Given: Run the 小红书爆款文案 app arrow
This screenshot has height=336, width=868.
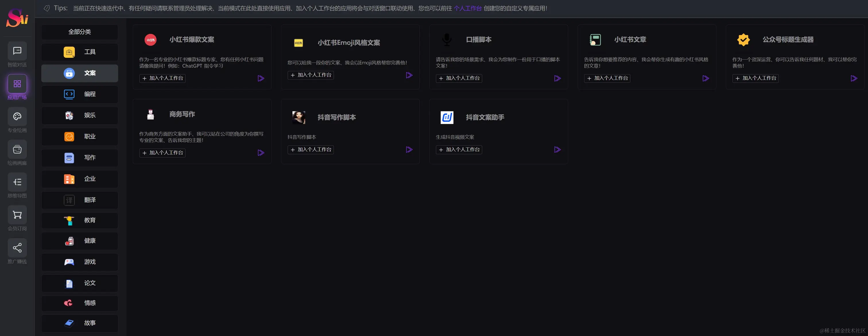Looking at the screenshot, I should point(261,78).
